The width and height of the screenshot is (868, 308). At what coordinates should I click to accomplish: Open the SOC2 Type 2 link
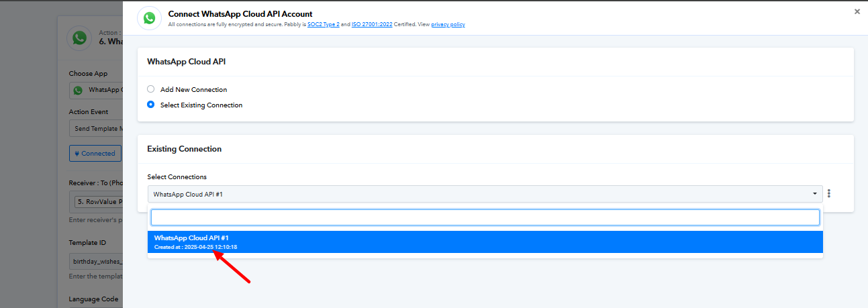point(324,25)
